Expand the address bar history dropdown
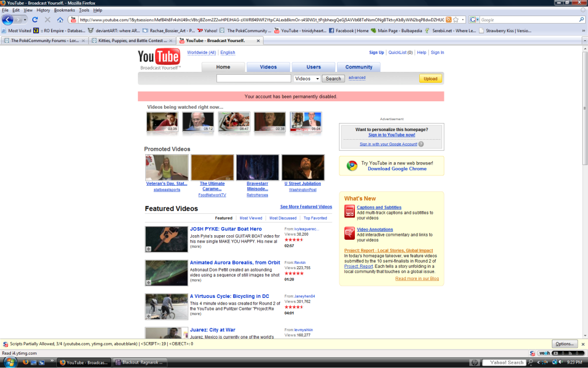The height and width of the screenshot is (368, 588). [x=462, y=20]
